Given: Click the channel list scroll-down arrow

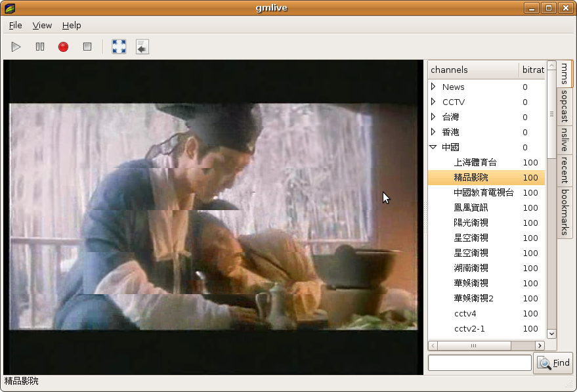Looking at the screenshot, I should 551,334.
